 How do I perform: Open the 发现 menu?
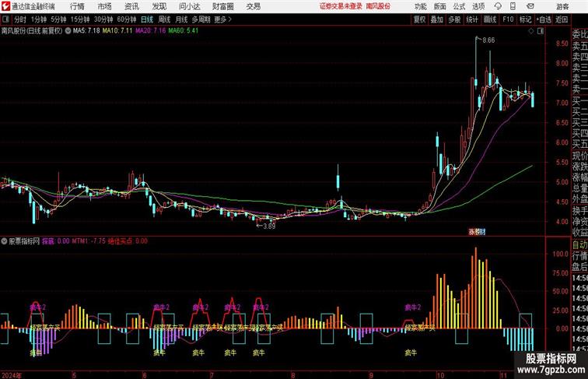click(159, 6)
